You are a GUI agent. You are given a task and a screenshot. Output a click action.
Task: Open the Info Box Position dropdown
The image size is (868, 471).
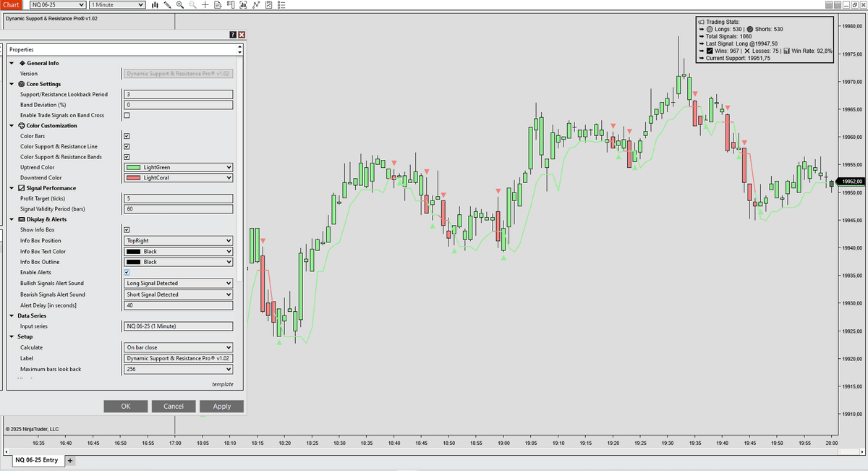click(179, 241)
